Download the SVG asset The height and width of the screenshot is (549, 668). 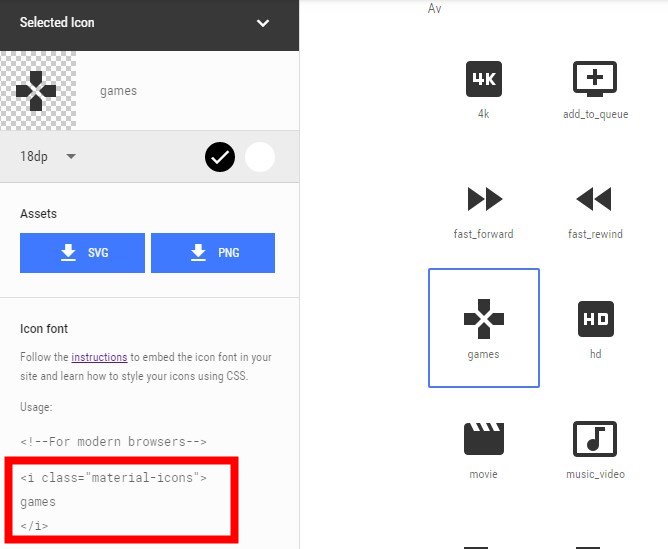(82, 253)
